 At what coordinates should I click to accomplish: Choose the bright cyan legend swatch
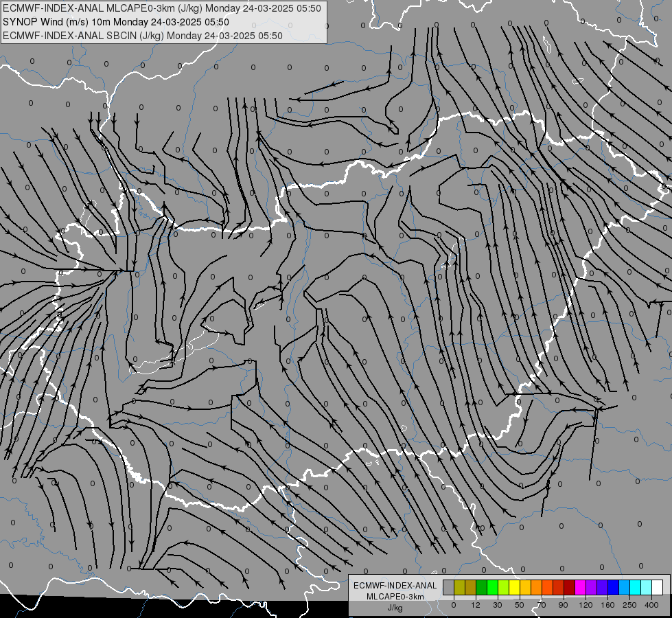(635, 587)
